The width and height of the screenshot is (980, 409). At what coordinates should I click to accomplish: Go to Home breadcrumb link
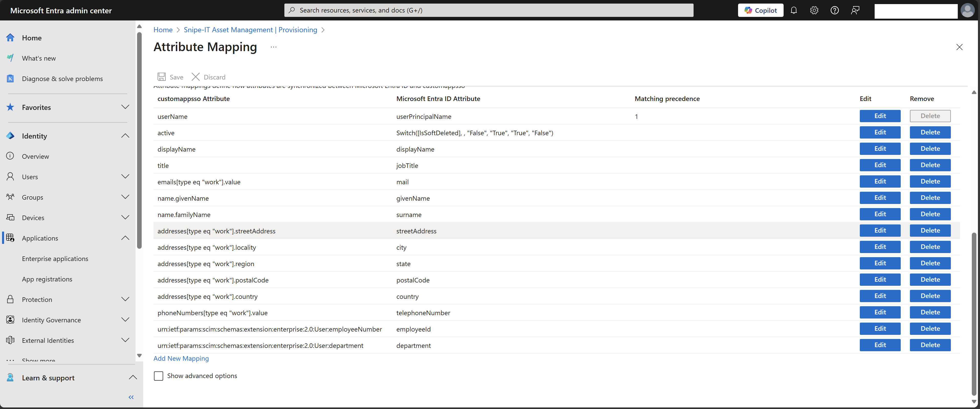(x=163, y=30)
